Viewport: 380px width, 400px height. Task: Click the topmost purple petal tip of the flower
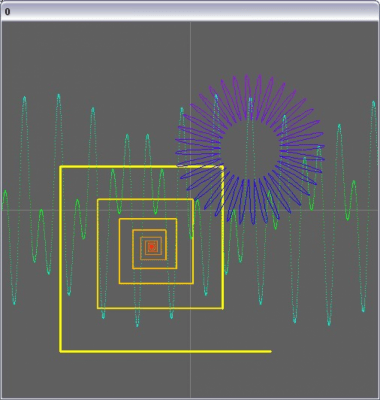point(247,76)
